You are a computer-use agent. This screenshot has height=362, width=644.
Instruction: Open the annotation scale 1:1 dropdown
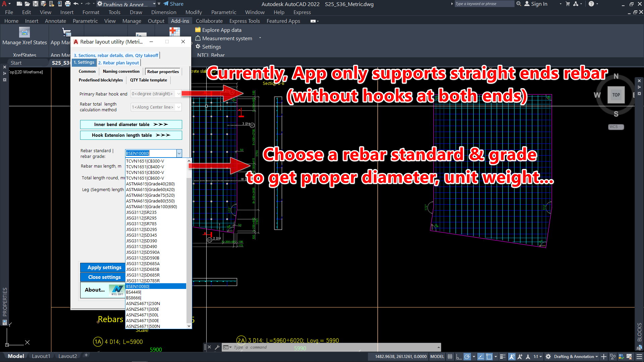538,357
